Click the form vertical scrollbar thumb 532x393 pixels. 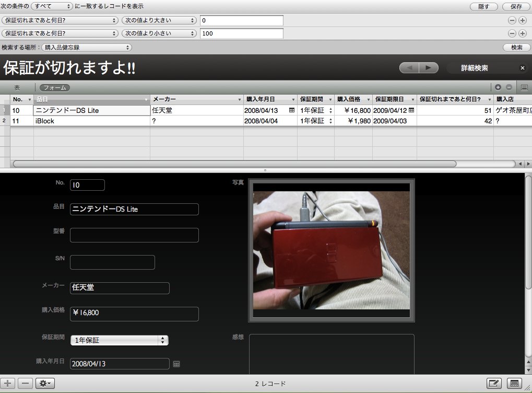(528, 233)
